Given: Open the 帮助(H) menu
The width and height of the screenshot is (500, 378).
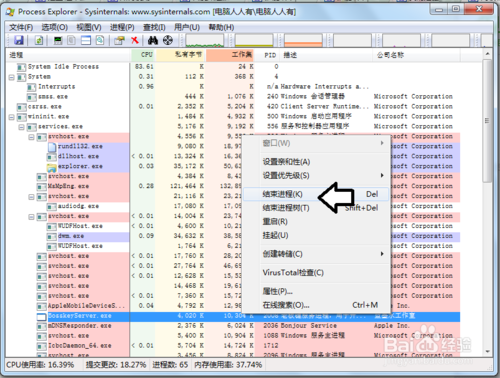Looking at the screenshot, I should point(221,27).
